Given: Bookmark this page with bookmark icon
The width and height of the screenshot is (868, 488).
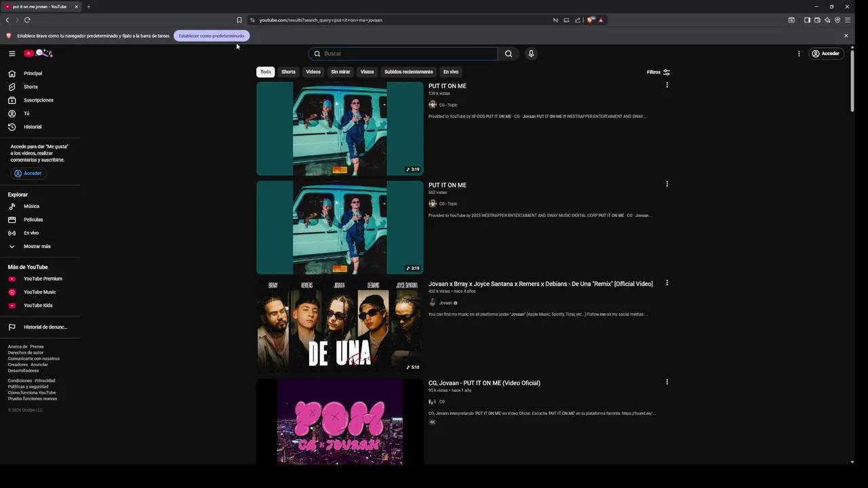Looking at the screenshot, I should click(x=239, y=20).
